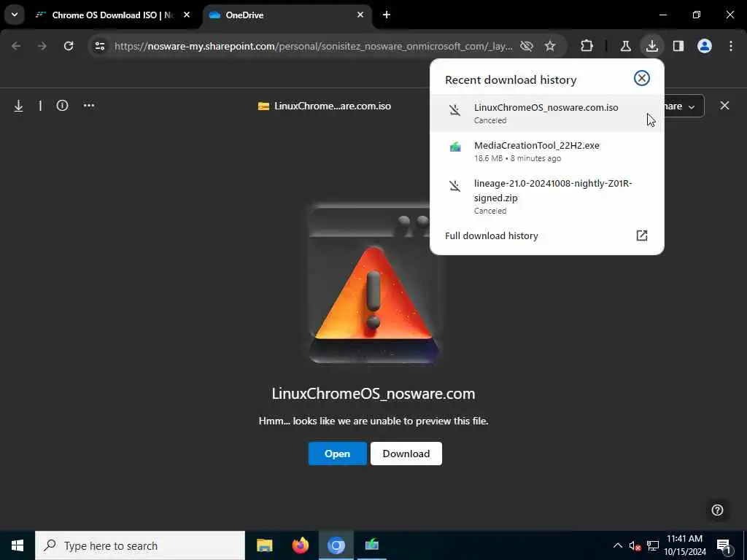Screen dimensions: 747x560
Task: Click the Open button
Action: (337, 454)
